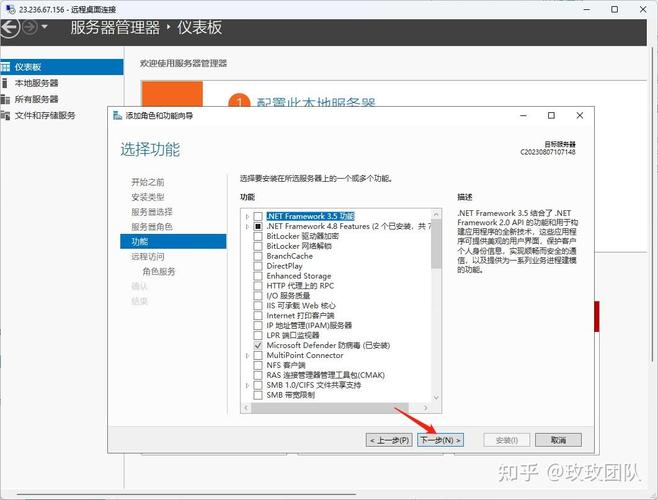This screenshot has height=500, width=658.
Task: Click the 本地服务器 server icon
Action: click(x=5, y=83)
